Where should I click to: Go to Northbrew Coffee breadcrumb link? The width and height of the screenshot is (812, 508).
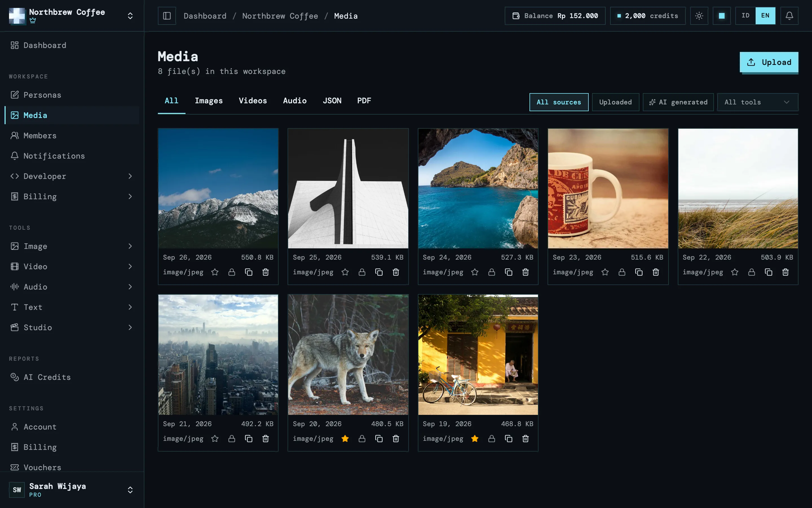coord(280,16)
